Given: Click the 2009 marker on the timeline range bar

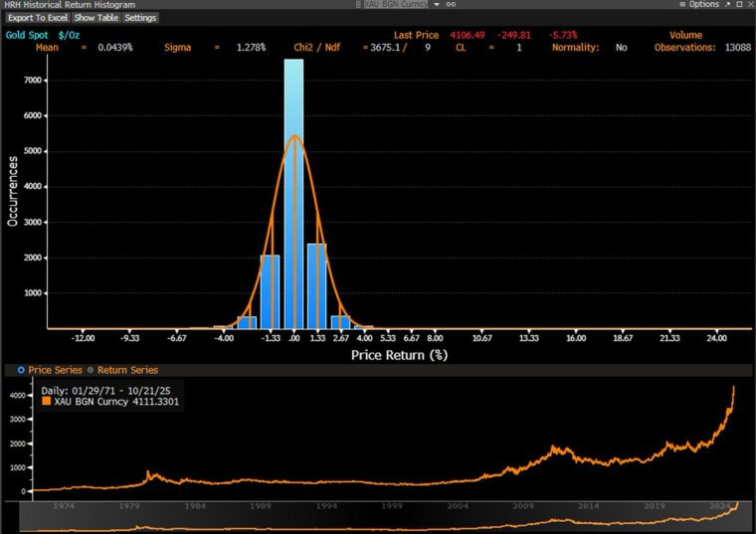Looking at the screenshot, I should point(523,505).
